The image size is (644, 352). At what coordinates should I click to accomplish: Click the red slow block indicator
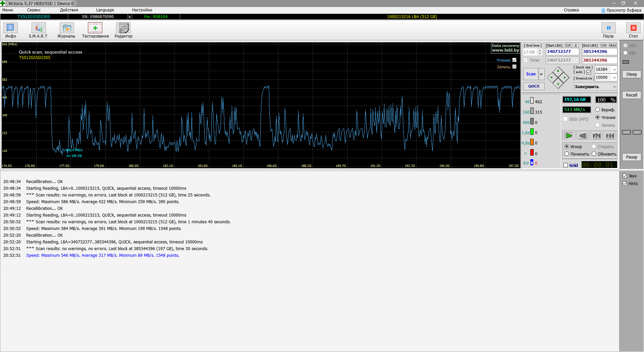[532, 153]
